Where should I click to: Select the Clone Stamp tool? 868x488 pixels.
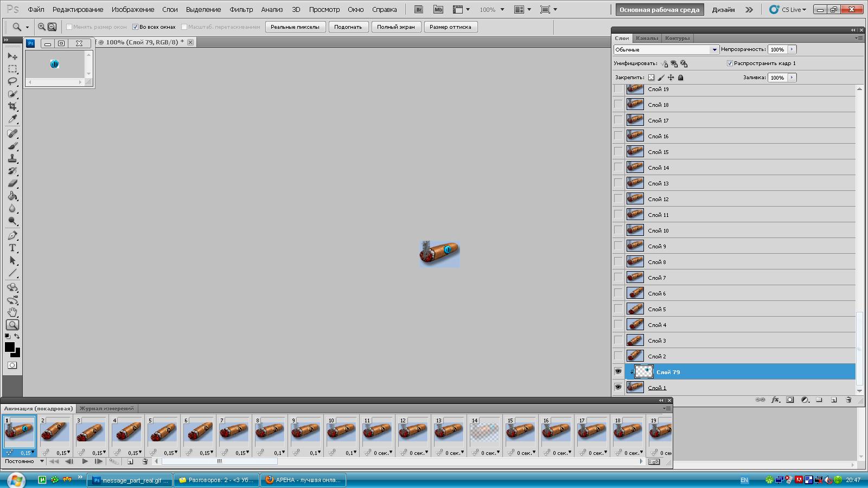tap(12, 158)
